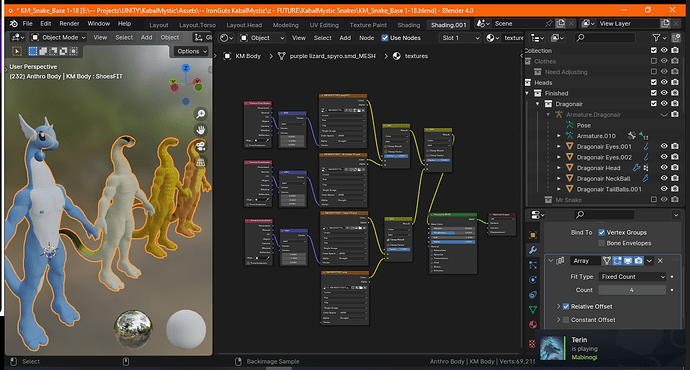The image size is (690, 370).
Task: Hide the Finished collection with eye icon
Action: pyautogui.click(x=664, y=93)
